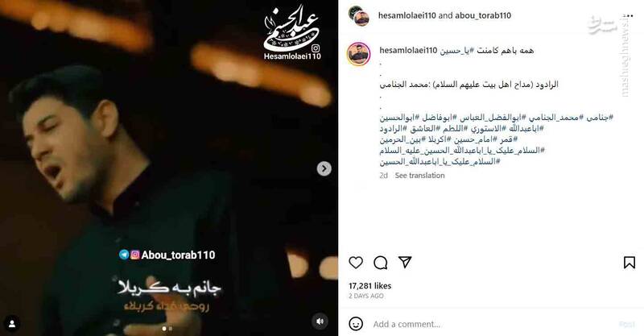Open hesamlolaei110 profile from post header
Screen dimensions: 644x336
click(407, 15)
